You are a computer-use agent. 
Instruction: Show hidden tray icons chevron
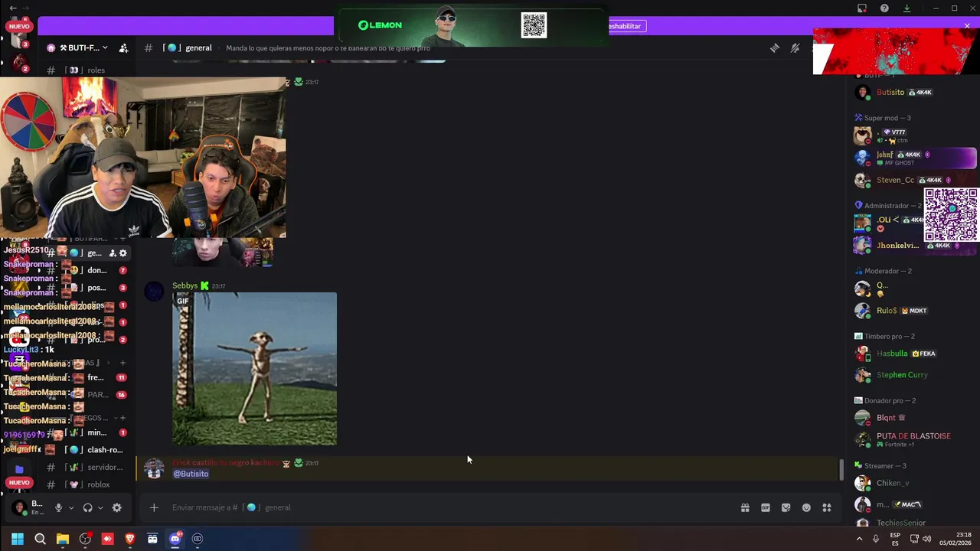(859, 539)
